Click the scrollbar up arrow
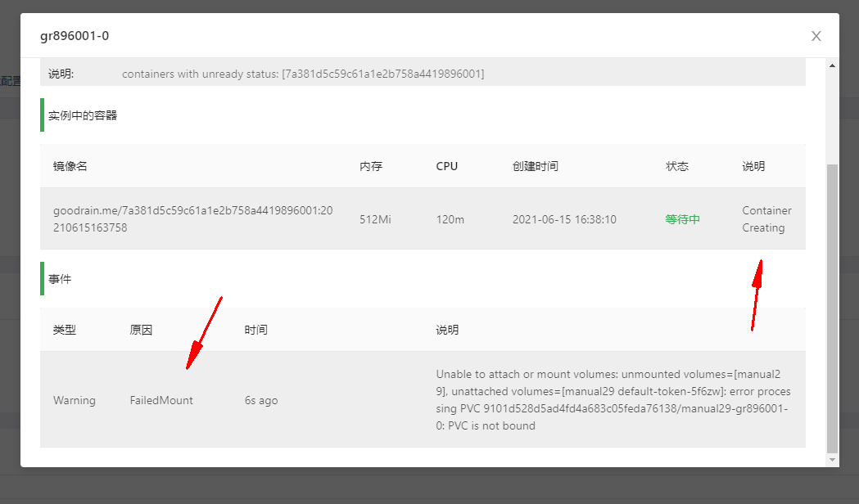Screen dimensions: 859x504 click(832, 65)
